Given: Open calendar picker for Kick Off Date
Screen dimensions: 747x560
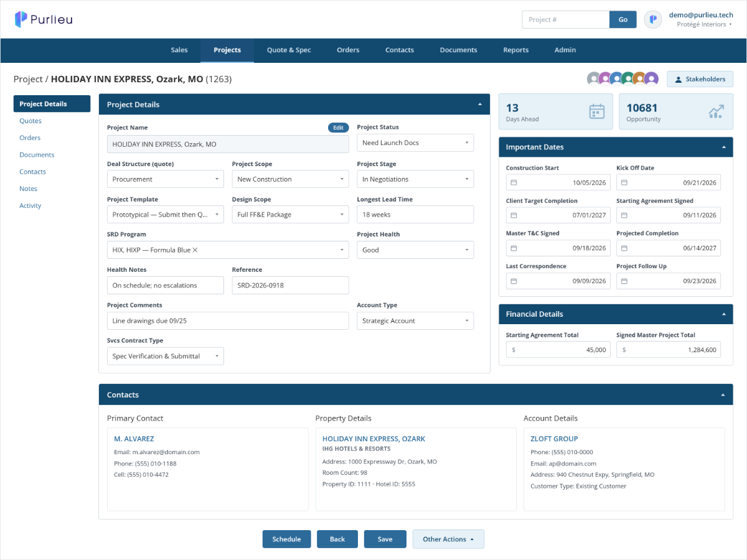Looking at the screenshot, I should (624, 183).
